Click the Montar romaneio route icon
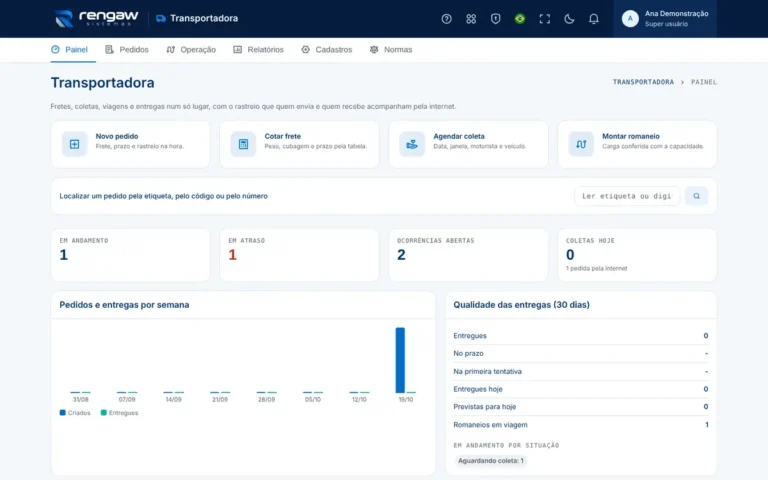This screenshot has width=768, height=480. pos(581,144)
